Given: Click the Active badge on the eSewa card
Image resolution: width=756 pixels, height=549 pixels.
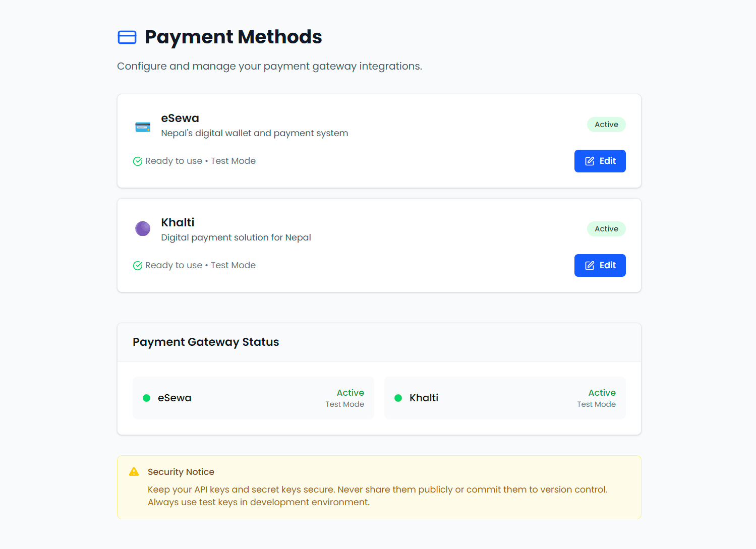Looking at the screenshot, I should (x=606, y=124).
